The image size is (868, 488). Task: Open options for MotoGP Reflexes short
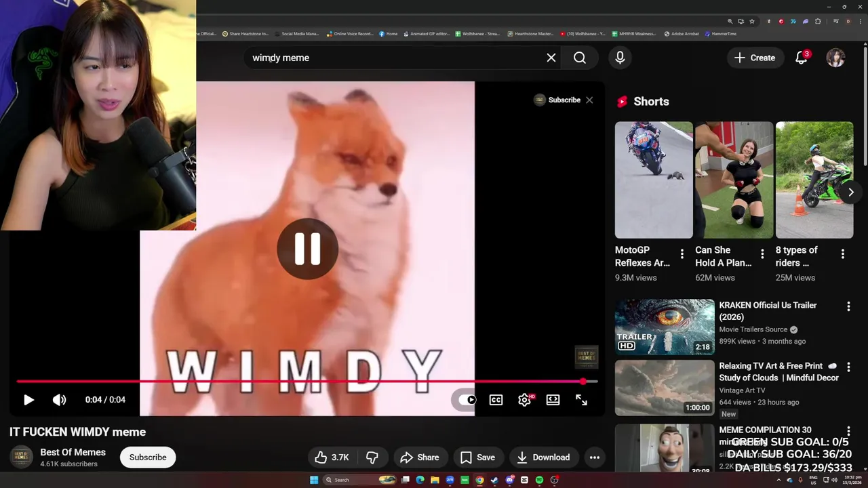(682, 254)
